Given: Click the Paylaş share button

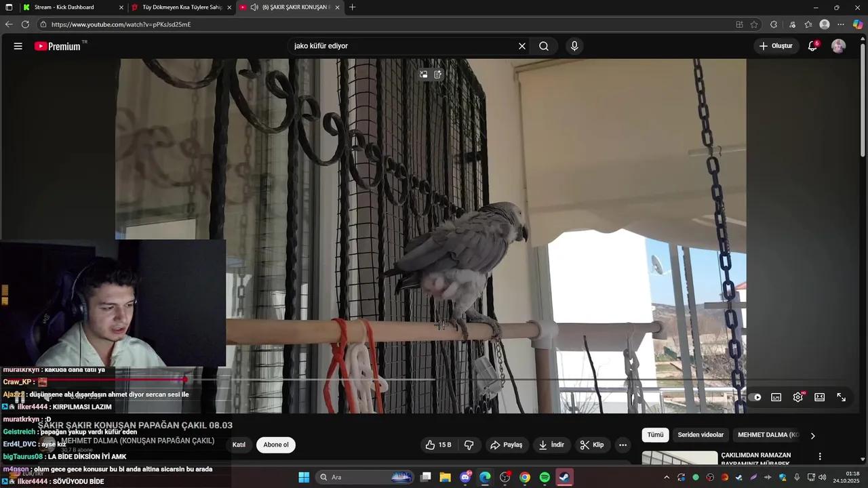Looking at the screenshot, I should coord(506,445).
